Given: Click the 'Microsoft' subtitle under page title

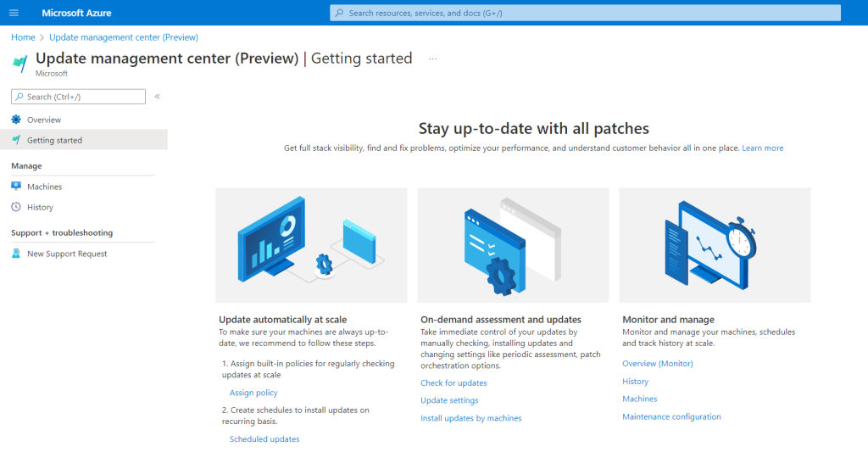Looking at the screenshot, I should point(52,73).
